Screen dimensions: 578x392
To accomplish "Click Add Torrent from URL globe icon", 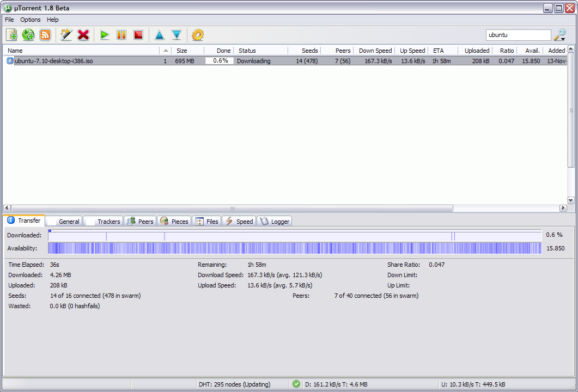I will [x=28, y=35].
